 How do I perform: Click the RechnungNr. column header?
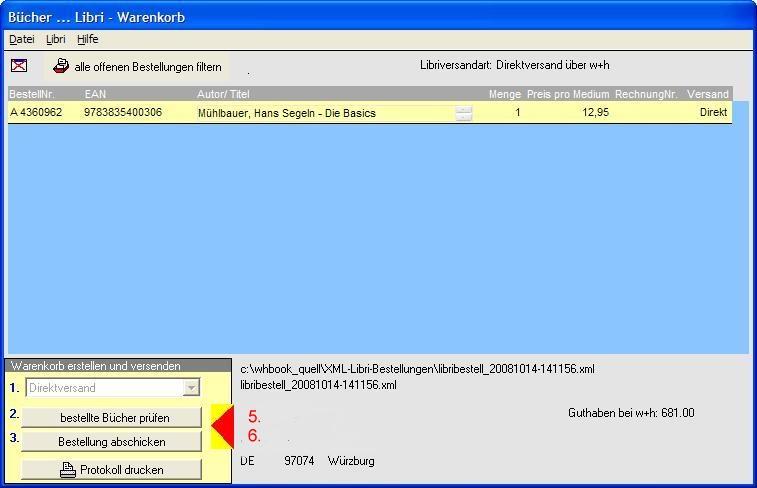pyautogui.click(x=646, y=94)
